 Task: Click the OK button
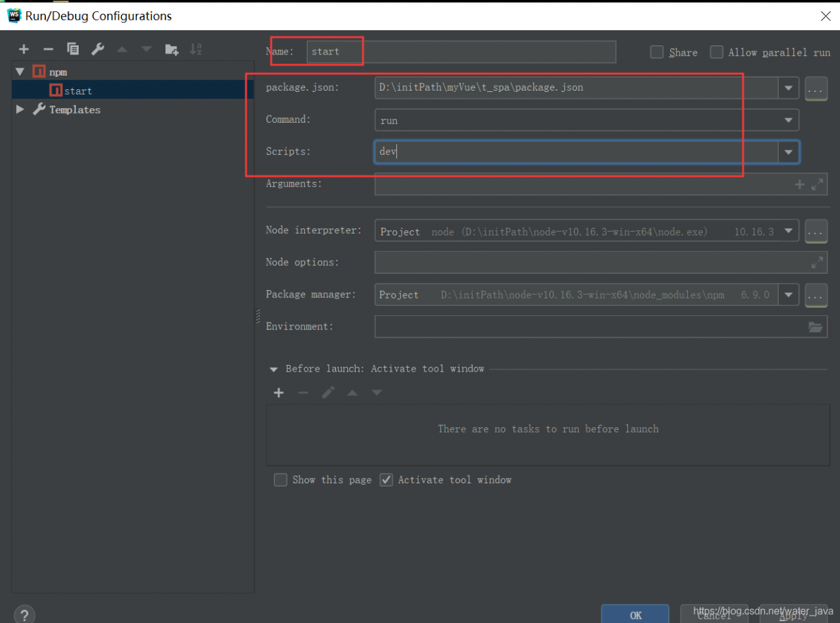tap(635, 614)
